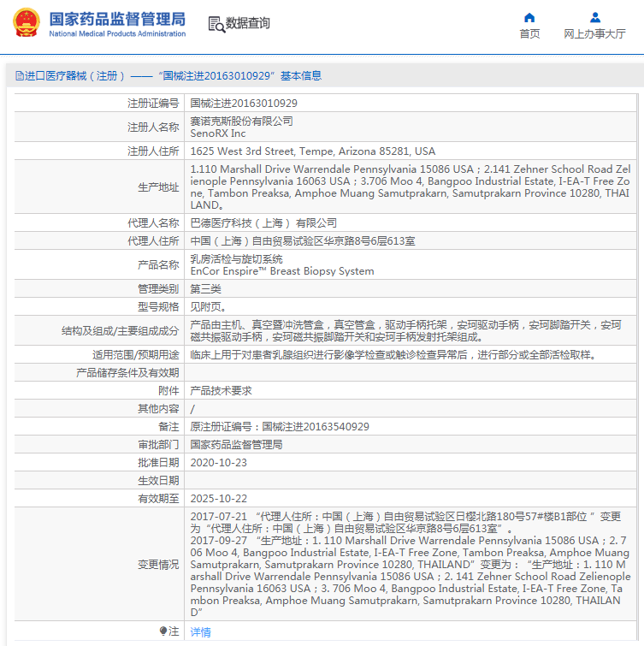Click the 变更情况 row label

pyautogui.click(x=158, y=565)
